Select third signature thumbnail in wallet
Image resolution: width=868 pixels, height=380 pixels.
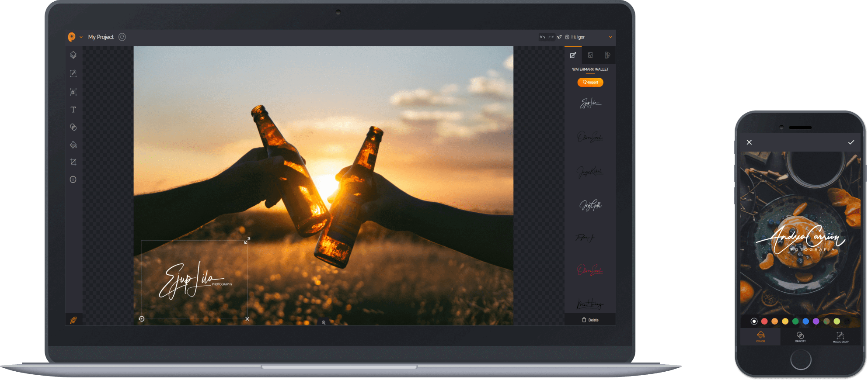(x=590, y=172)
